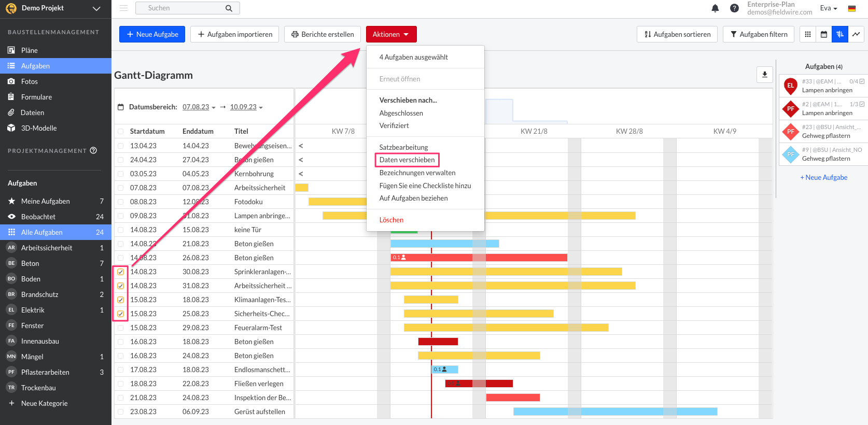Choose Löschen in the Aktionen menu
868x425 pixels.
[391, 220]
